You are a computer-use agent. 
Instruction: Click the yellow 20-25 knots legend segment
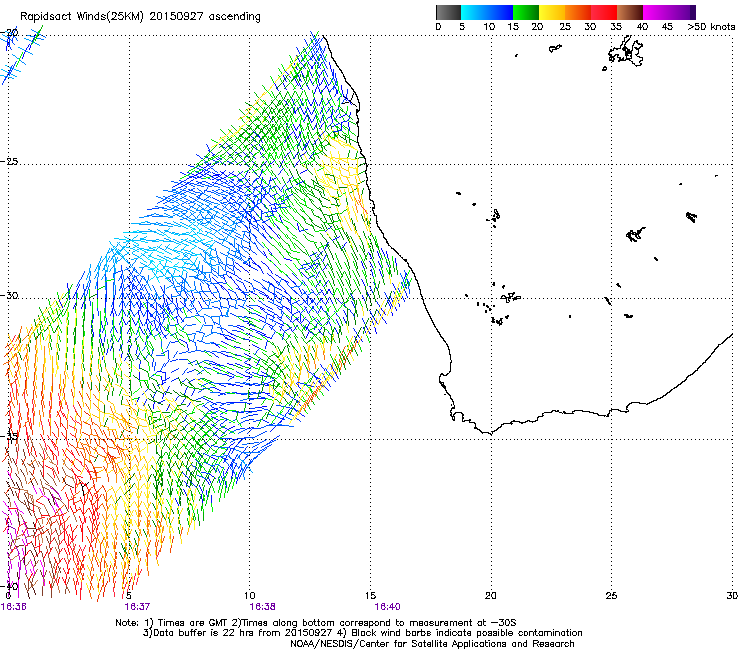552,12
